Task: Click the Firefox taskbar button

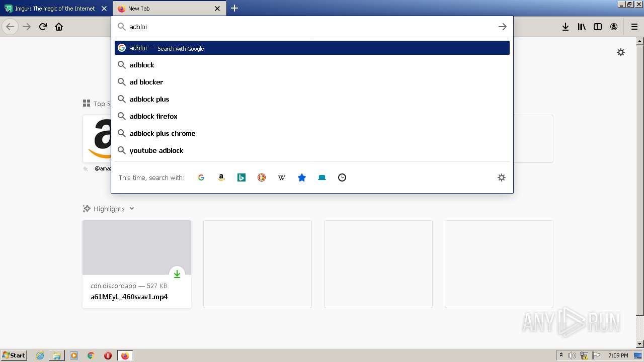Action: pos(125,355)
